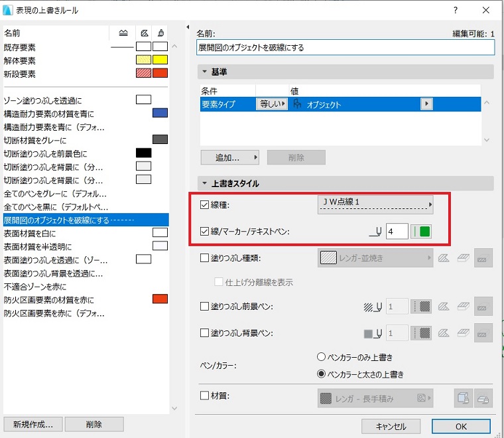Click the line type column header icon
Screen dimensions: 504x438
[x=123, y=33]
